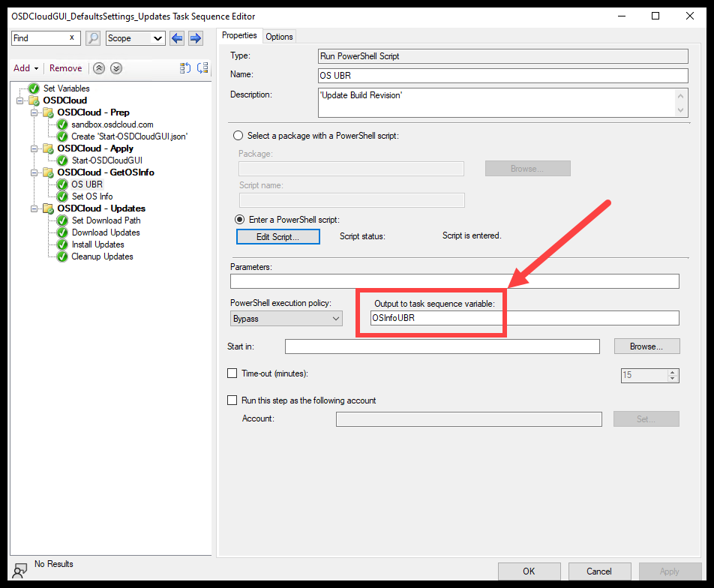Click the blue right arrow find-next icon

point(195,38)
